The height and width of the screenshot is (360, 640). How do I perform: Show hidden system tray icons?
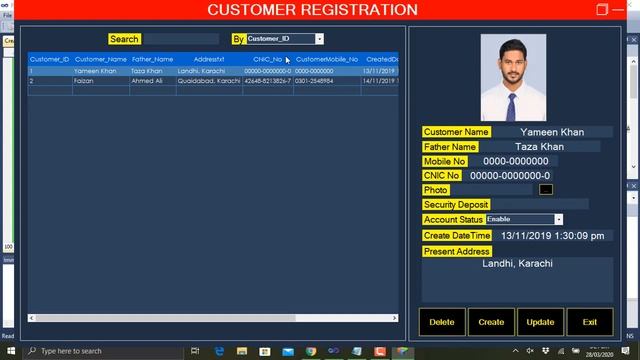pos(516,351)
